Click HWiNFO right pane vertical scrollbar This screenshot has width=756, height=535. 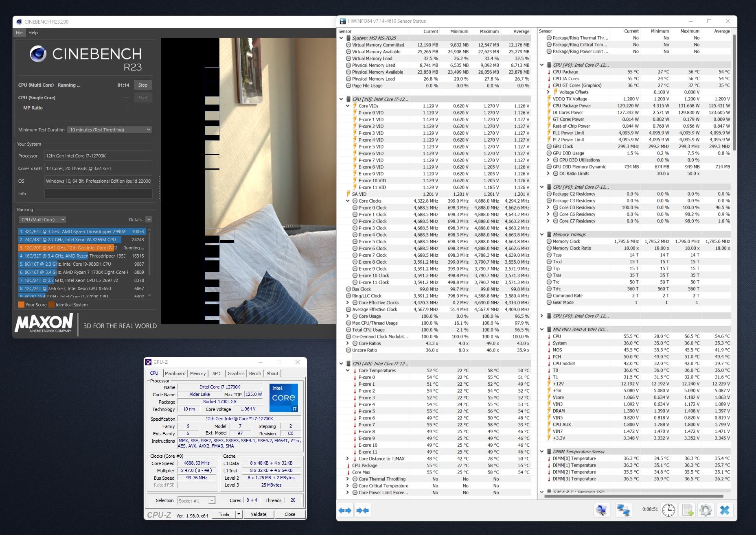click(734, 93)
